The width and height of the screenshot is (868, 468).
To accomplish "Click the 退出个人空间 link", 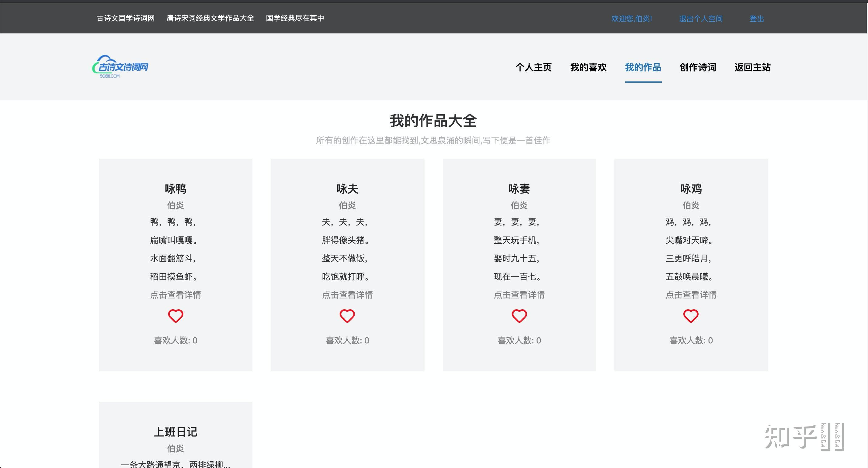I will [700, 19].
